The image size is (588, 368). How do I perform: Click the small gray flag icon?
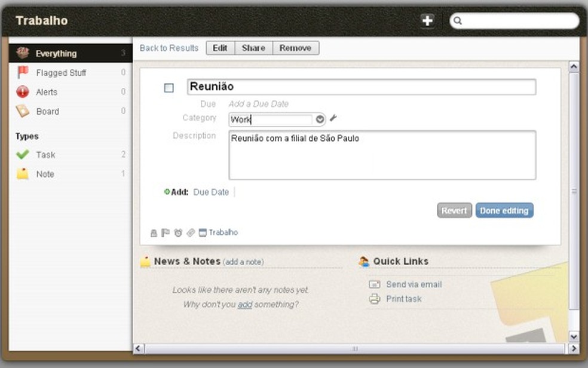[x=165, y=233]
